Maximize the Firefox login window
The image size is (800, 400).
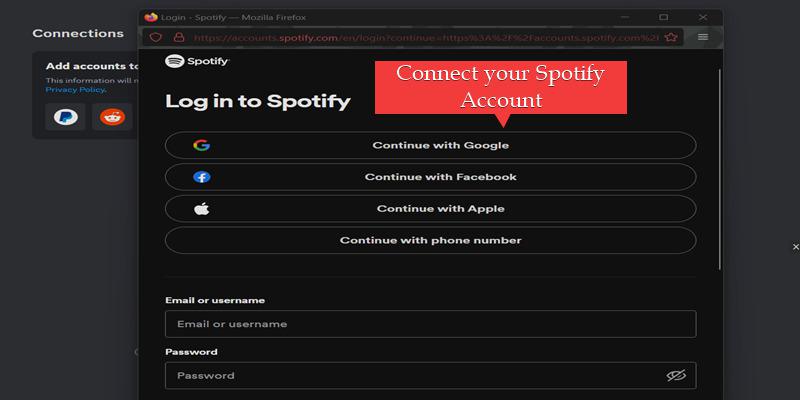(x=663, y=17)
